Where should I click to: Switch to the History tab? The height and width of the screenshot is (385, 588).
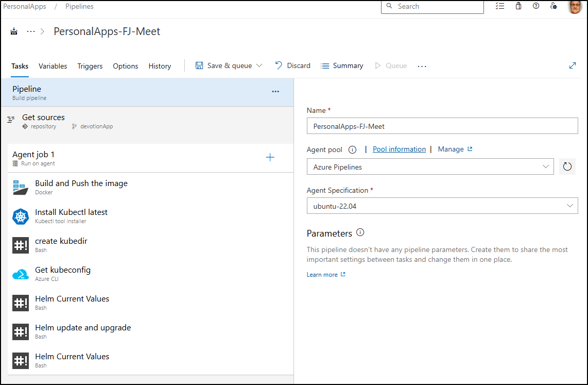point(160,66)
